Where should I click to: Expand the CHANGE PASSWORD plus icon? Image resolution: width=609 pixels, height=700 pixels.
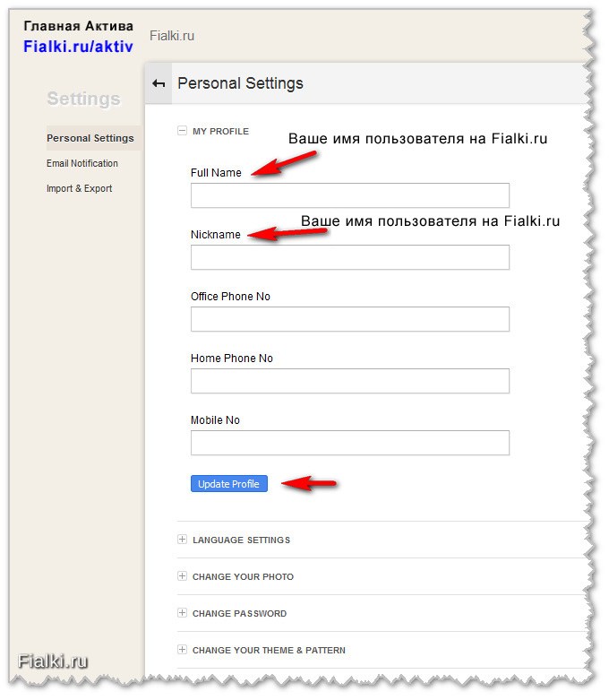coord(182,612)
